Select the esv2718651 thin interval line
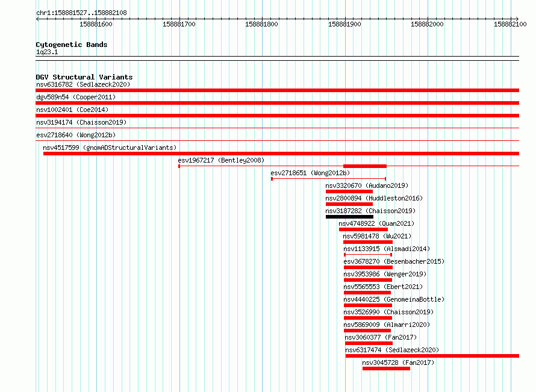This screenshot has width=536, height=392. click(328, 179)
